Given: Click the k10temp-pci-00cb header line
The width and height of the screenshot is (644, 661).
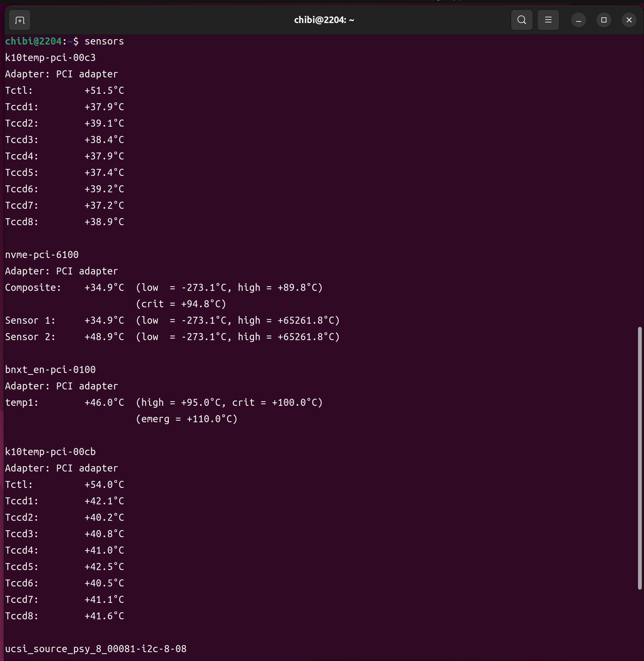Looking at the screenshot, I should (50, 452).
